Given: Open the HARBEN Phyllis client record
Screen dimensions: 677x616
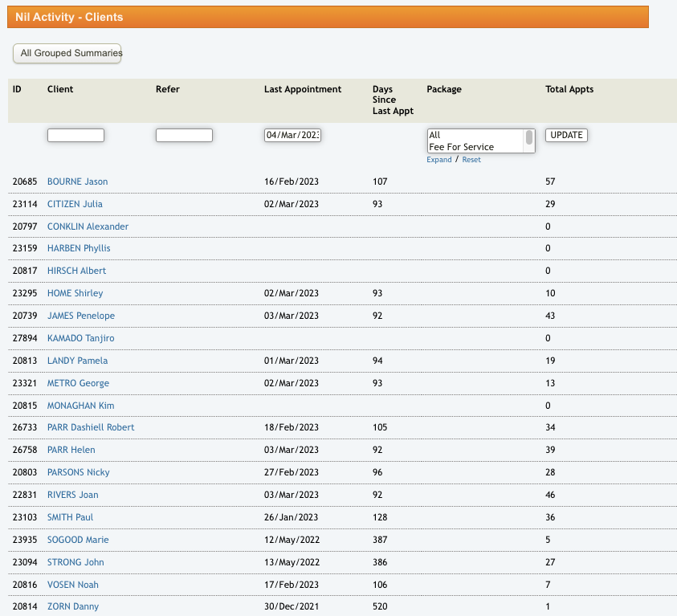Looking at the screenshot, I should [79, 249].
